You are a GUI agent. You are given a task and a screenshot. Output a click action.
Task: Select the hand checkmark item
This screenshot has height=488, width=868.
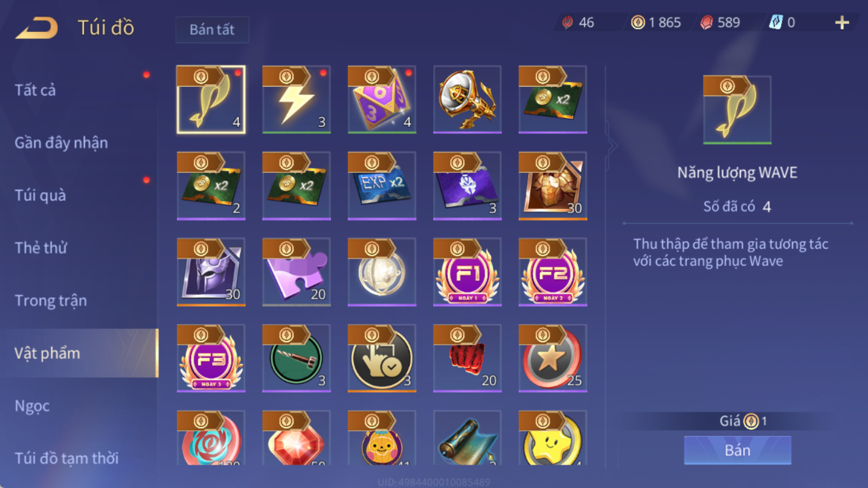(x=382, y=358)
